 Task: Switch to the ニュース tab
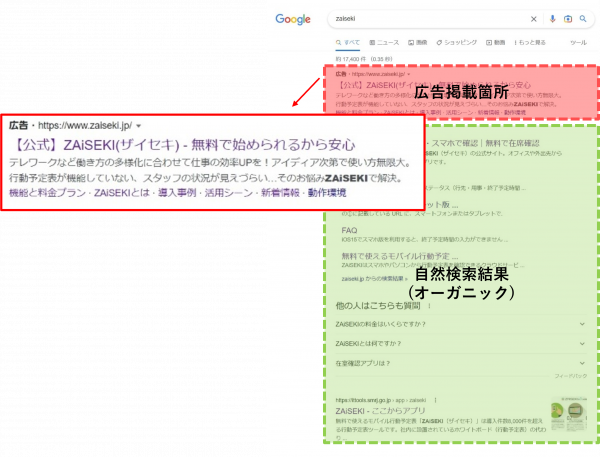[x=384, y=42]
